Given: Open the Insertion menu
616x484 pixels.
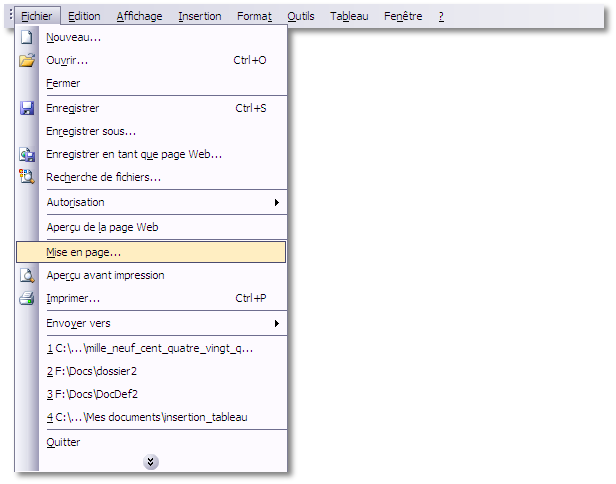Looking at the screenshot, I should [200, 16].
